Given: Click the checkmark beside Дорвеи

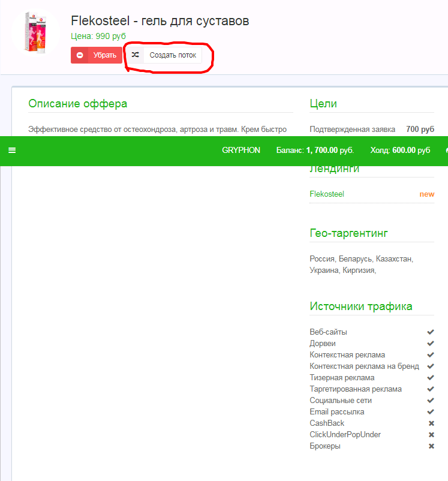Looking at the screenshot, I should click(x=430, y=343).
